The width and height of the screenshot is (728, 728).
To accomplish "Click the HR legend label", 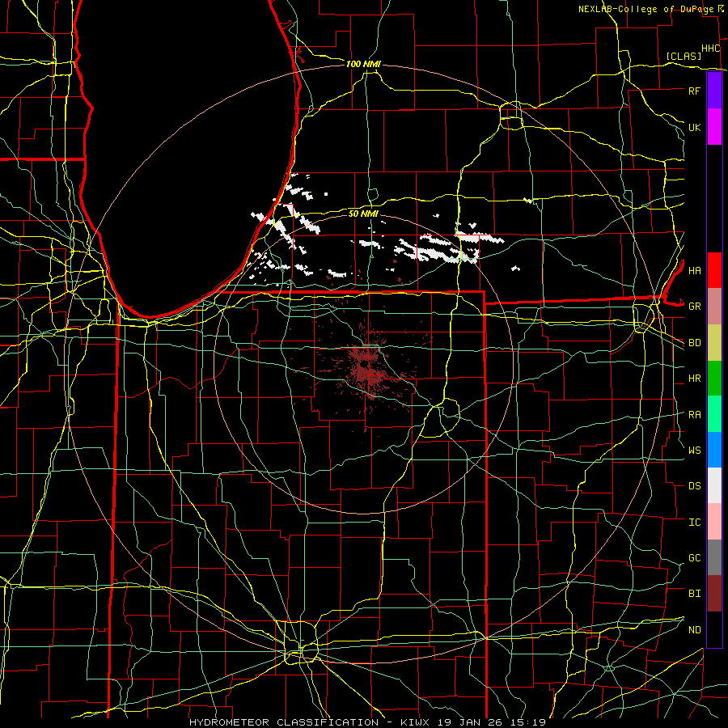I will tap(694, 379).
